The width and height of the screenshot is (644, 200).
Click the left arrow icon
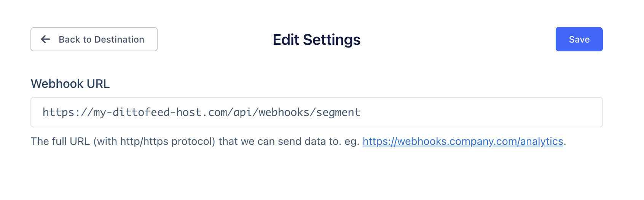click(x=46, y=39)
